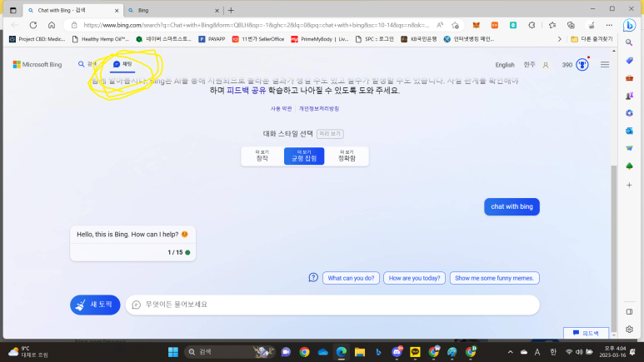Viewport: 644px width, 362px height.
Task: Open a new browser tab
Action: pyautogui.click(x=231, y=10)
